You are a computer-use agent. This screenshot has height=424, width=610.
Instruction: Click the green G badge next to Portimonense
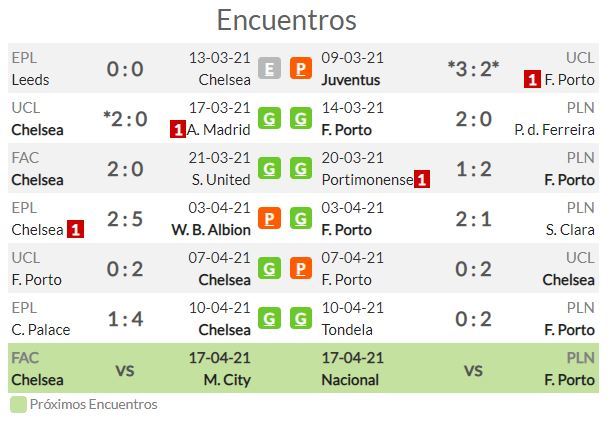[301, 169]
